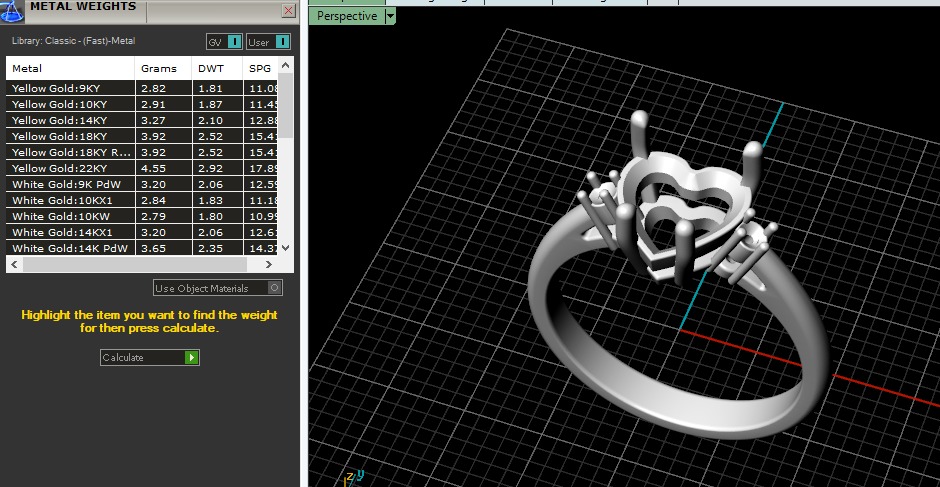Select the Yellow Gold:18KY R... row
This screenshot has width=940, height=487.
click(x=142, y=152)
